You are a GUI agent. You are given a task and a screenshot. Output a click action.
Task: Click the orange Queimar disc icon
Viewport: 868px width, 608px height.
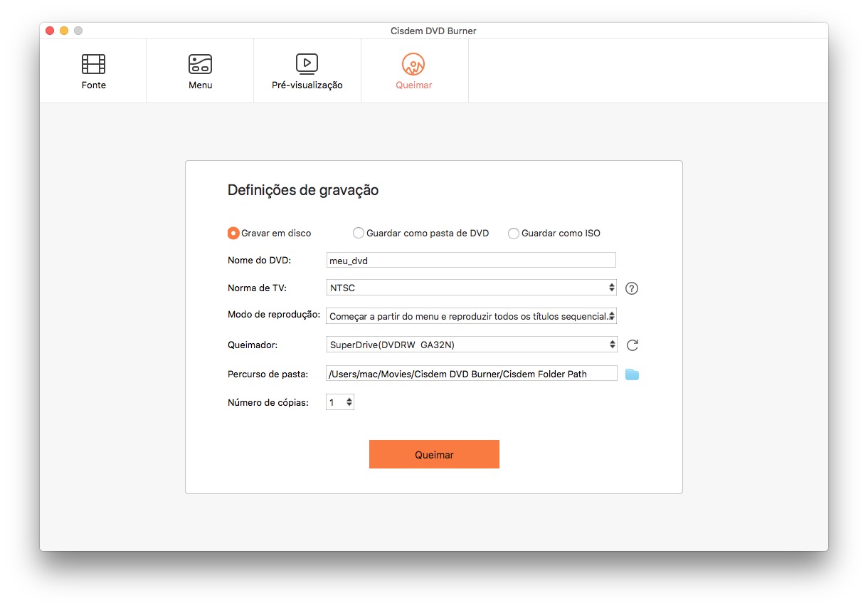pyautogui.click(x=413, y=64)
